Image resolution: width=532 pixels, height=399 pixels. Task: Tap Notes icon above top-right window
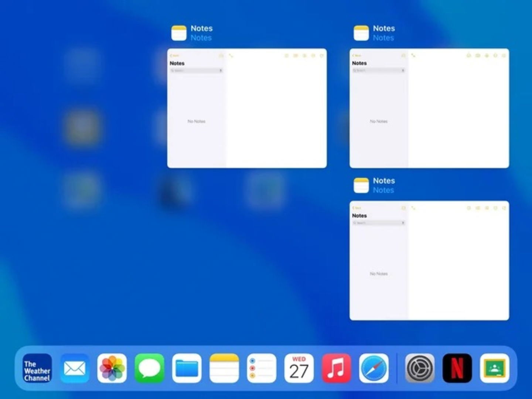pyautogui.click(x=361, y=33)
